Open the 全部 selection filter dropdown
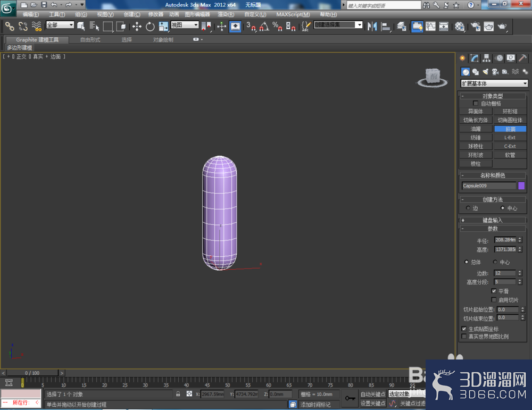 click(x=60, y=25)
